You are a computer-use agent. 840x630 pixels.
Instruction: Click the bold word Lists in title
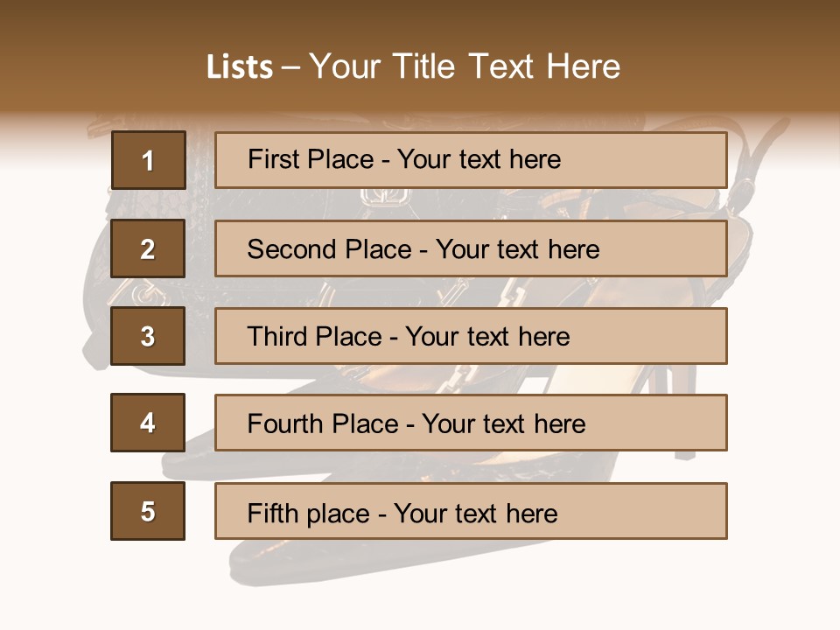[240, 67]
